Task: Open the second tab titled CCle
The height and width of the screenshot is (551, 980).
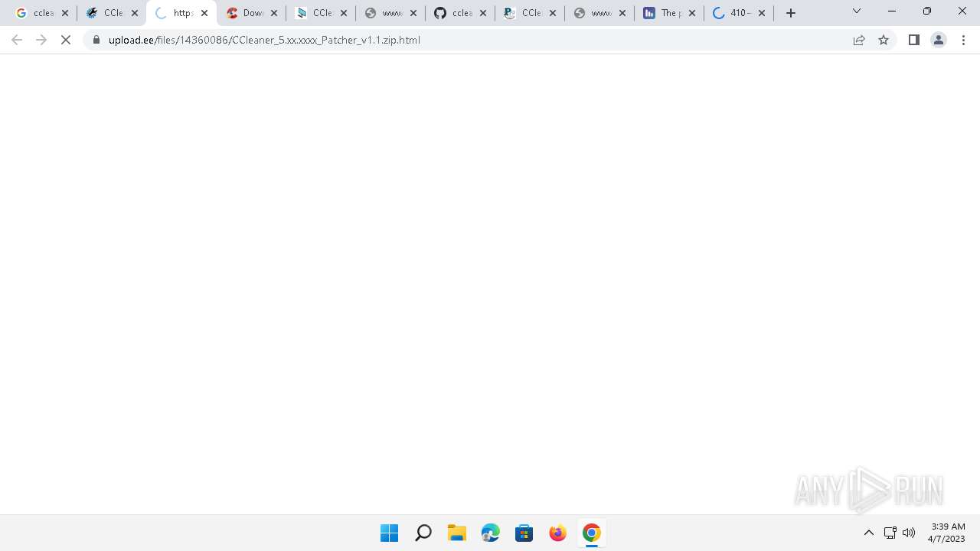Action: point(112,13)
